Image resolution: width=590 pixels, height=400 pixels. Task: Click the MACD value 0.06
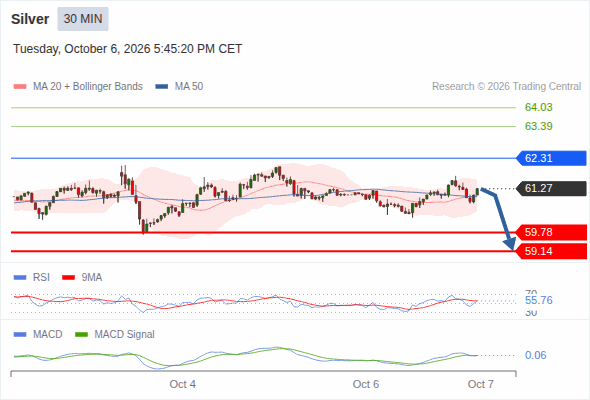pos(535,355)
